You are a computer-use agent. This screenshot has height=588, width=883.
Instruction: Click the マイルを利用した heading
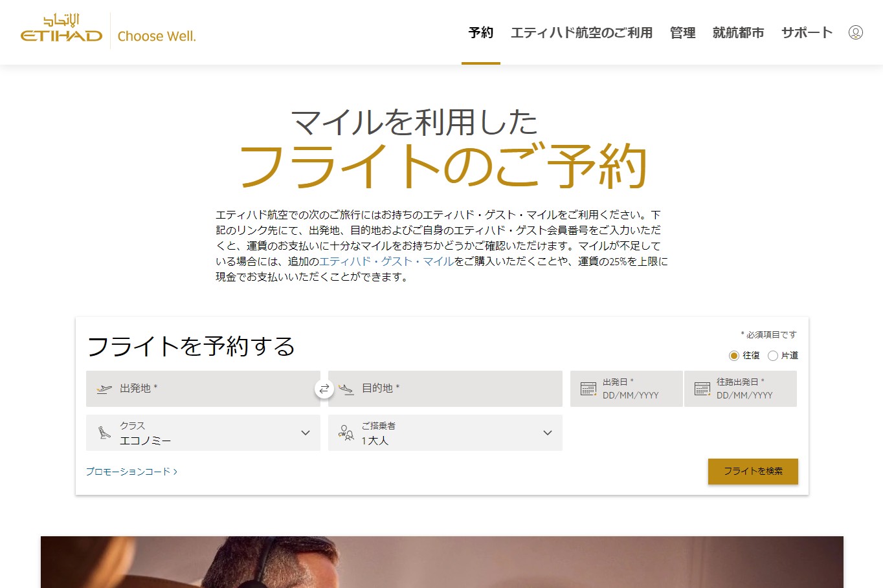[x=414, y=122]
